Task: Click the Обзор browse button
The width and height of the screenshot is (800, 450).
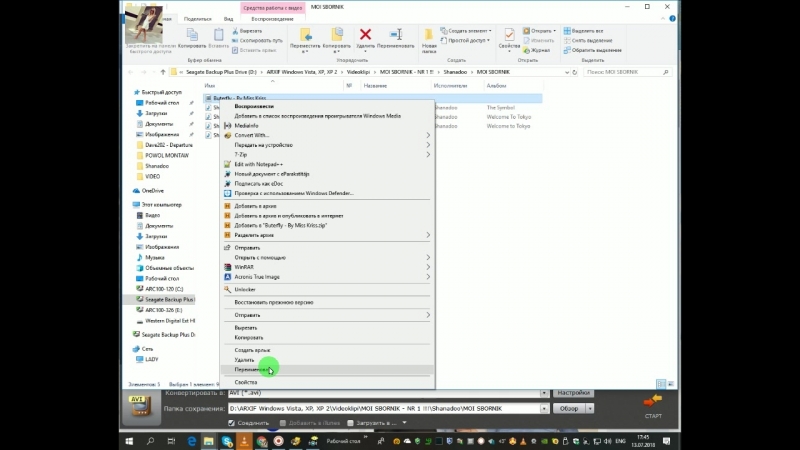Action: pos(568,408)
